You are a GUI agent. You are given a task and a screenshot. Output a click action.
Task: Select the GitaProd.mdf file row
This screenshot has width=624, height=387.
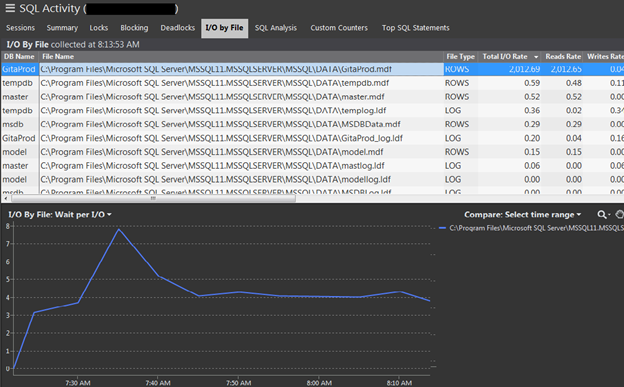pyautogui.click(x=312, y=69)
